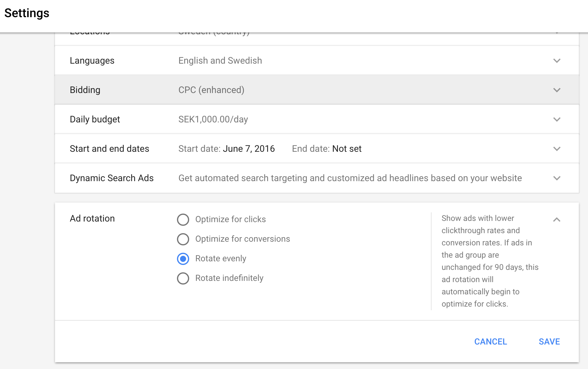
Task: Click the ad rotation help description text
Action: 490,261
